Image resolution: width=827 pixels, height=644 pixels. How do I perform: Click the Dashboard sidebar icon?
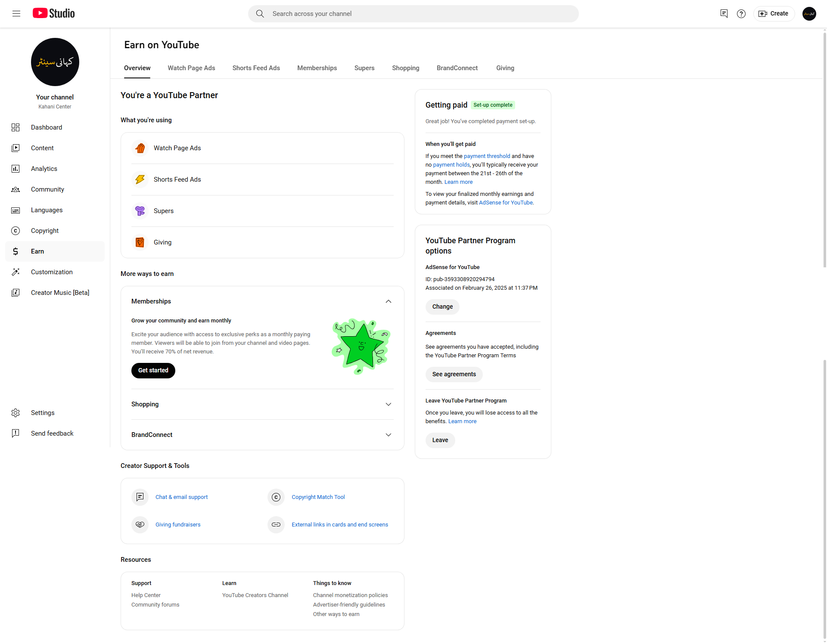pos(16,127)
